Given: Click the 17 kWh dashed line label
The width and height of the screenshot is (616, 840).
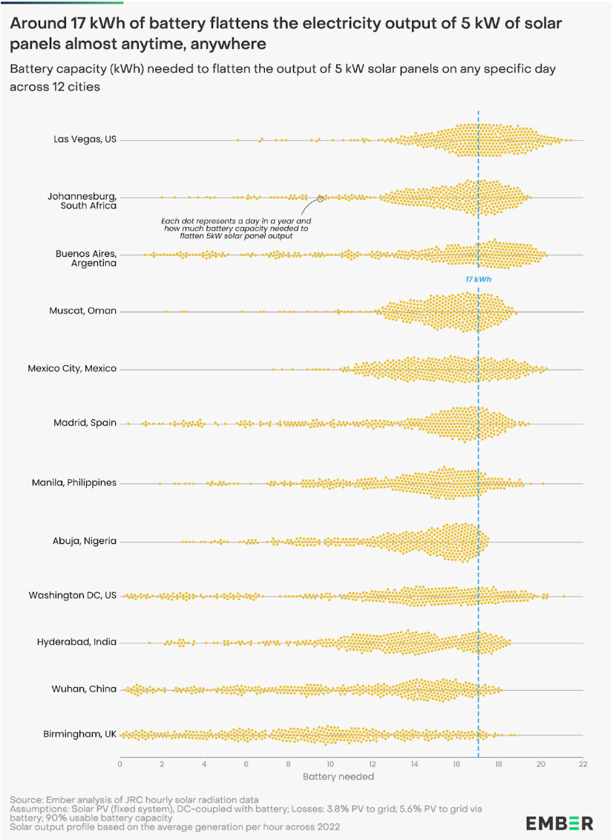Looking at the screenshot, I should [479, 279].
